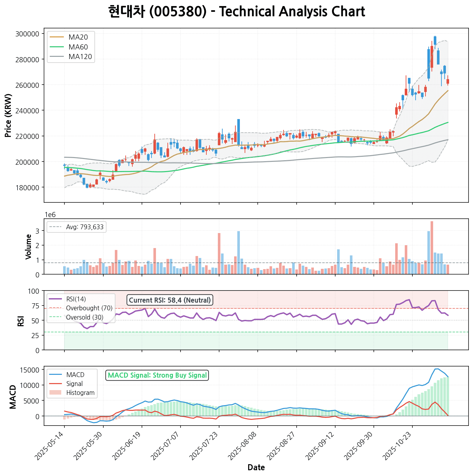
Task: Click the Price (KRW) axis label
Action: (9, 115)
